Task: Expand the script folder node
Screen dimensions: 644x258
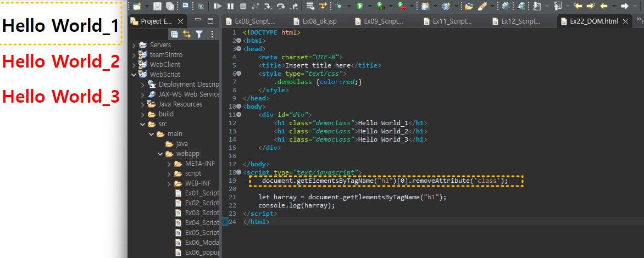Action: click(169, 173)
